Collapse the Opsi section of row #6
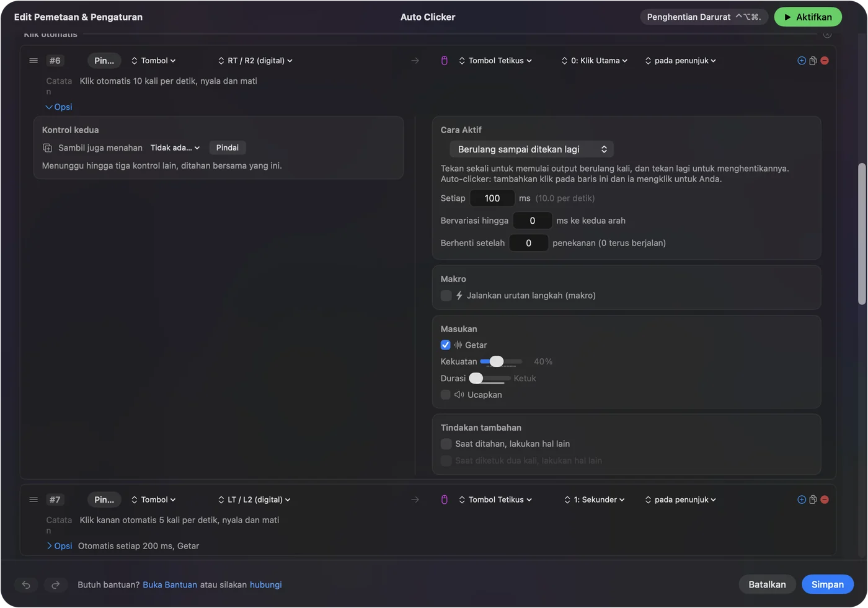 pyautogui.click(x=59, y=107)
